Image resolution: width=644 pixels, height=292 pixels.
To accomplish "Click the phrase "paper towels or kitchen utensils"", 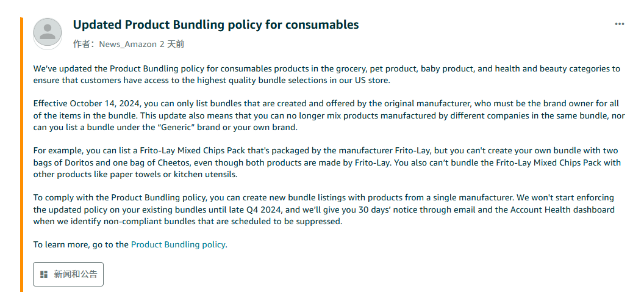I will [x=177, y=174].
